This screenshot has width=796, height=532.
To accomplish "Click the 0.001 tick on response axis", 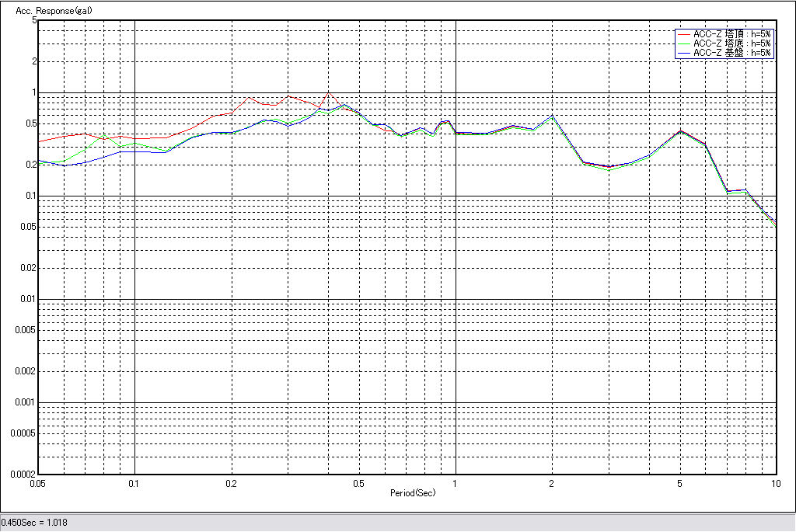I will click(x=26, y=402).
